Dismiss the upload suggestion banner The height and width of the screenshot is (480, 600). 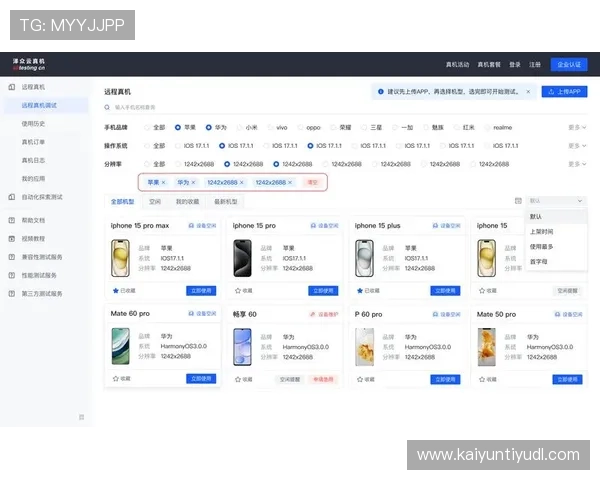pos(528,91)
